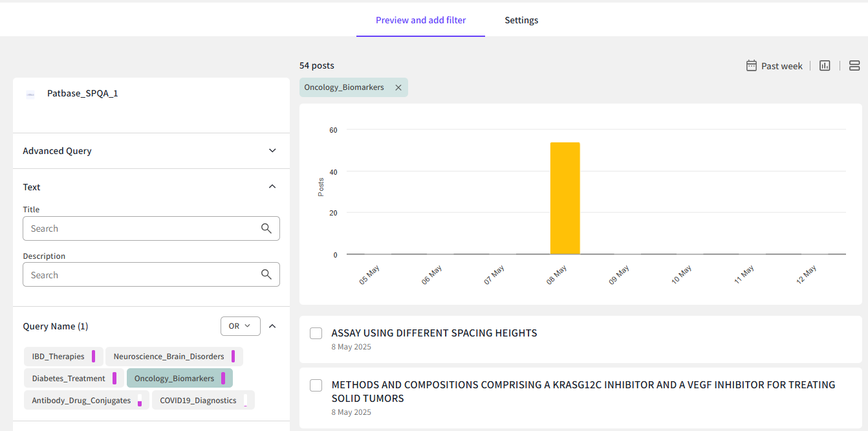Image resolution: width=868 pixels, height=431 pixels.
Task: Select the IBD_Therapies query tag
Action: point(58,357)
